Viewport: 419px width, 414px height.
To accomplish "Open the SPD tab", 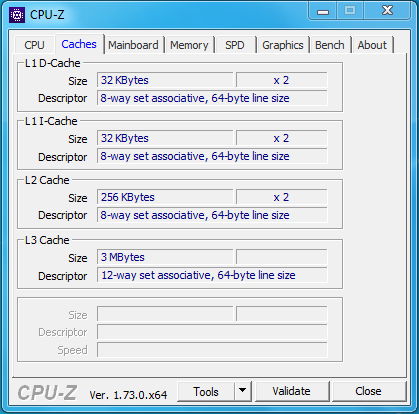I will 235,45.
